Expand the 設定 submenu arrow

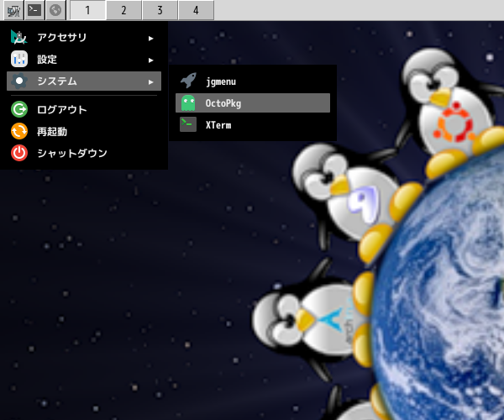coord(150,60)
